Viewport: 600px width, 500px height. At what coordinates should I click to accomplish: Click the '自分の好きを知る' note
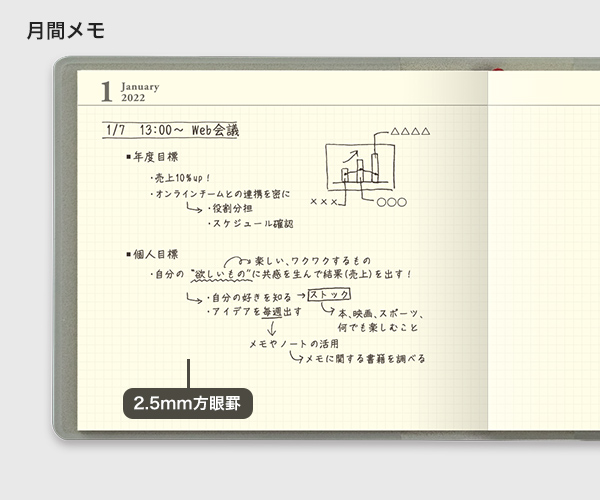click(249, 297)
